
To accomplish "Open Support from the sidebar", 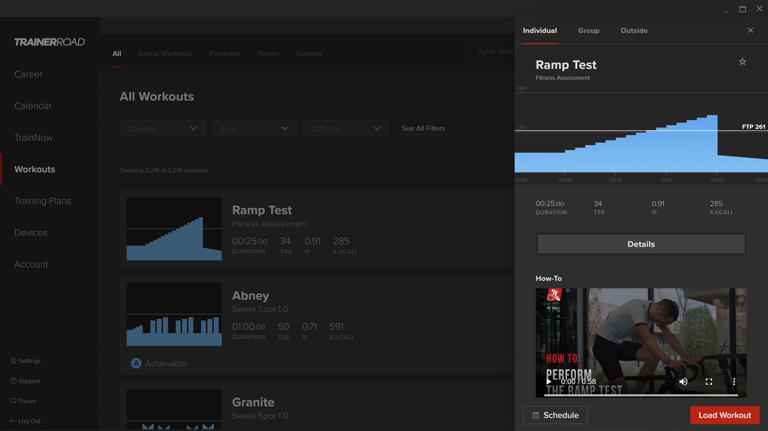I will [x=25, y=381].
